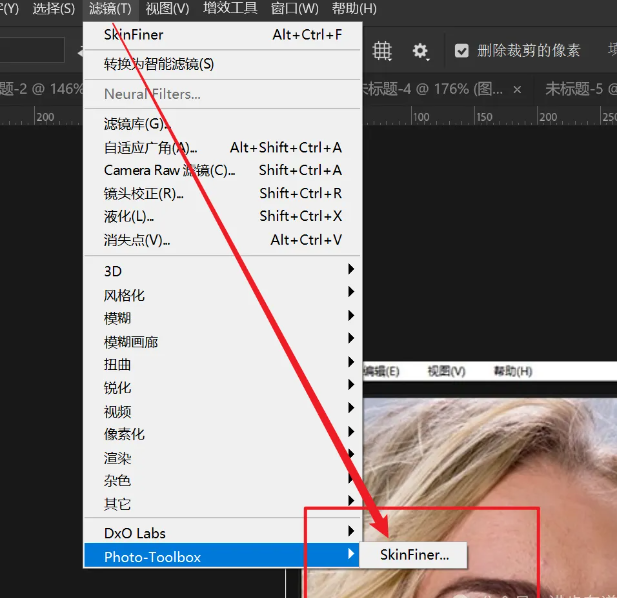This screenshot has width=617, height=598.
Task: Switch to the 未标题-5 document tab
Action: coord(580,89)
